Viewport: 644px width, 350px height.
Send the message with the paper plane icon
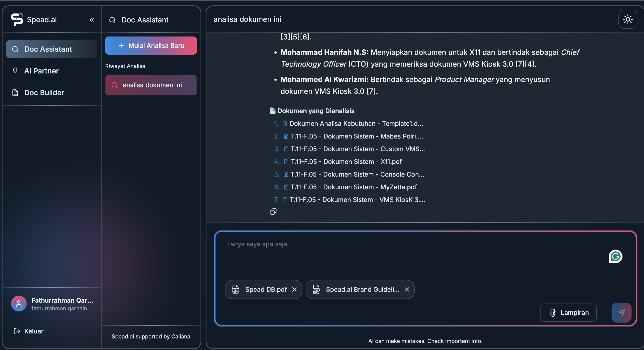(x=622, y=312)
